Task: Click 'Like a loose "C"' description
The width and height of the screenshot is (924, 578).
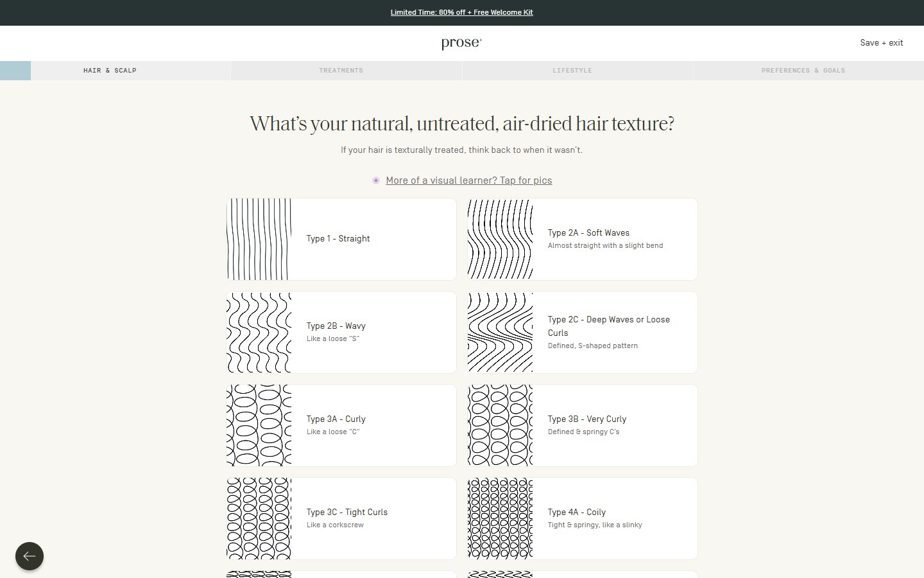Action: pos(333,432)
